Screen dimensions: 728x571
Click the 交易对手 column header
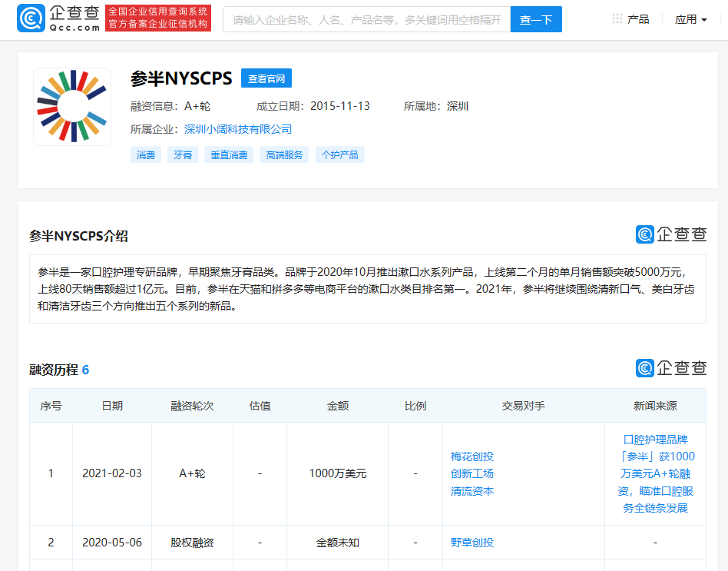[523, 406]
